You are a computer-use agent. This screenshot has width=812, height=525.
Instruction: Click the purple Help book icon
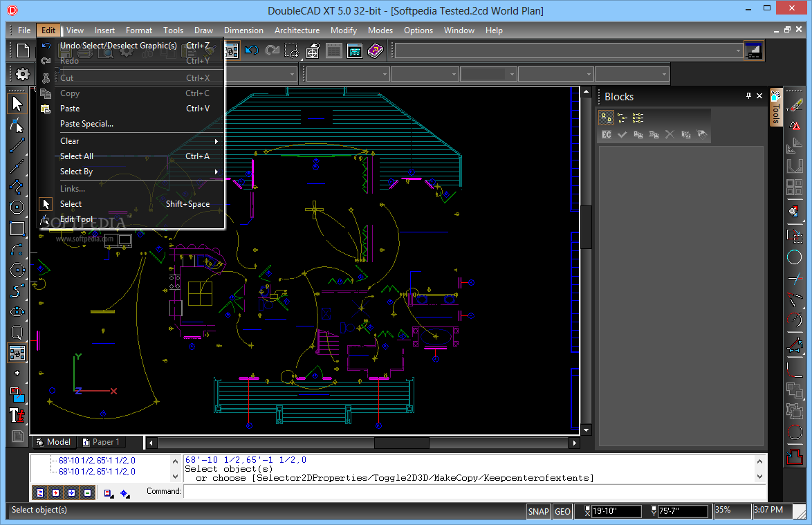(x=376, y=50)
